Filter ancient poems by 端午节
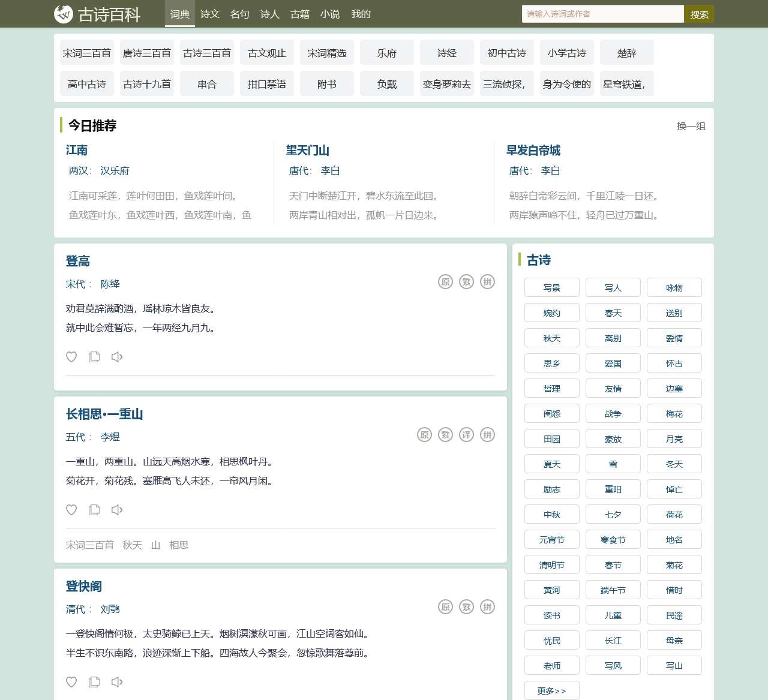 coord(613,590)
